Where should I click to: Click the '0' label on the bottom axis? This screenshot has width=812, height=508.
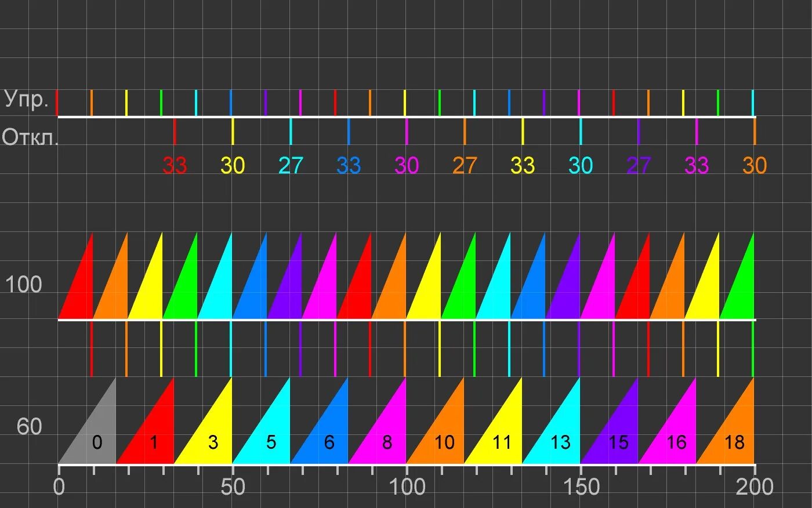(x=59, y=487)
